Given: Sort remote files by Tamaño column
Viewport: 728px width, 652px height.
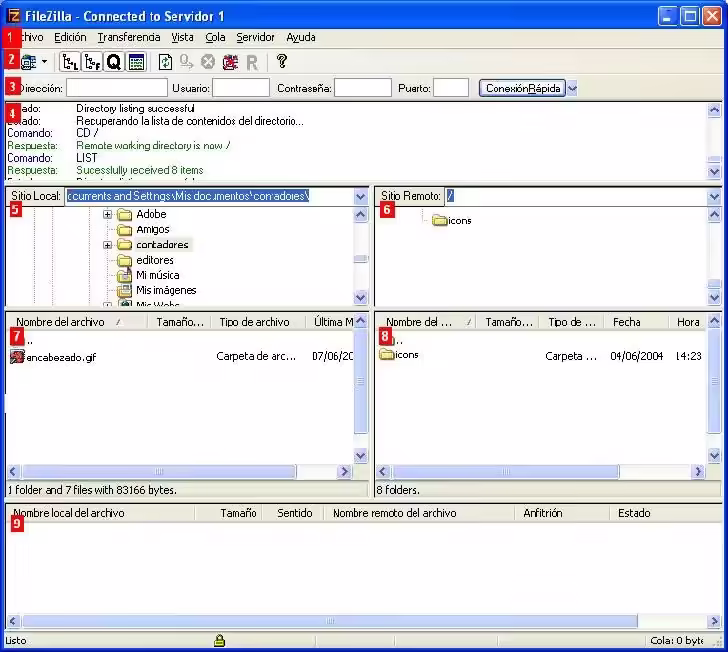Looking at the screenshot, I should 509,322.
